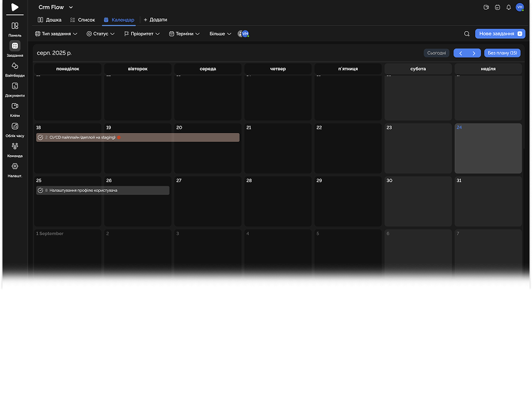Click the video camera icon in header
This screenshot has width=532, height=396.
coord(486,7)
